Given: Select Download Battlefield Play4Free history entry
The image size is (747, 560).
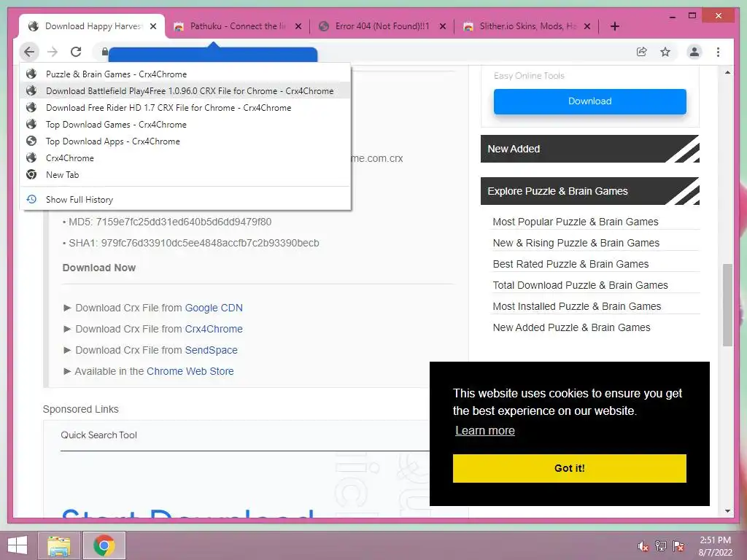Looking at the screenshot, I should (x=185, y=91).
